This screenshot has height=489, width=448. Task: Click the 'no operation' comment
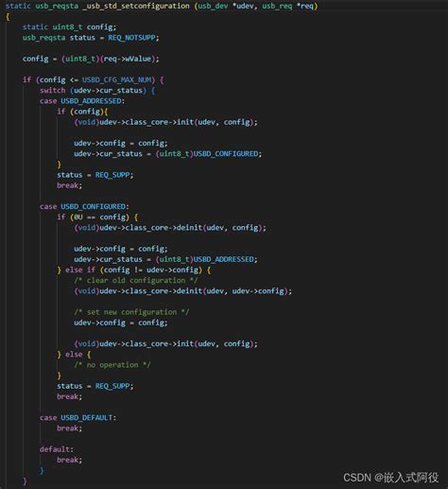pyautogui.click(x=112, y=365)
